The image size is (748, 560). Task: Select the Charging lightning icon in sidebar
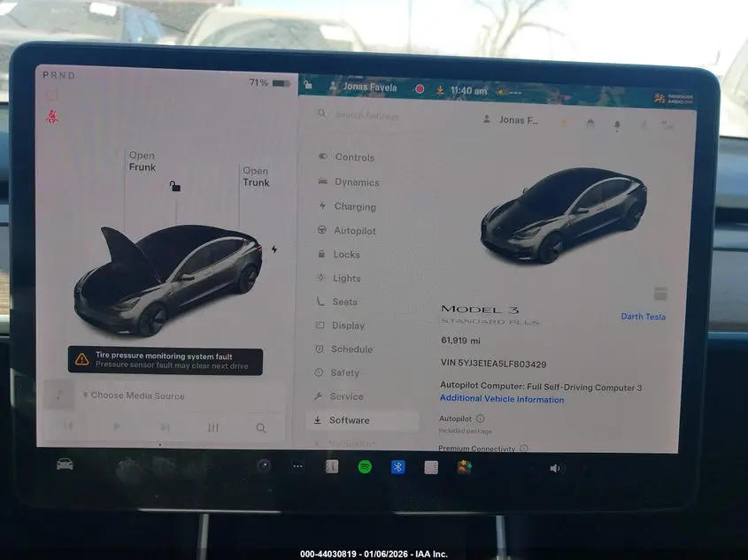click(321, 206)
